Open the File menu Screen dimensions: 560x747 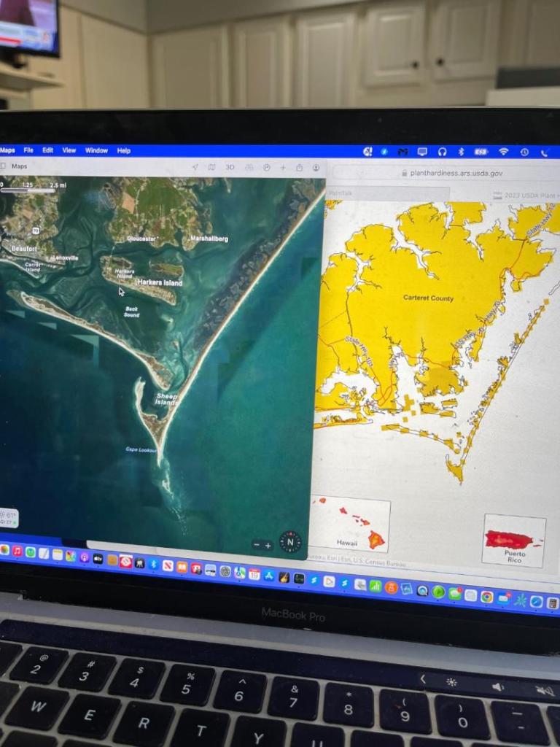(28, 150)
